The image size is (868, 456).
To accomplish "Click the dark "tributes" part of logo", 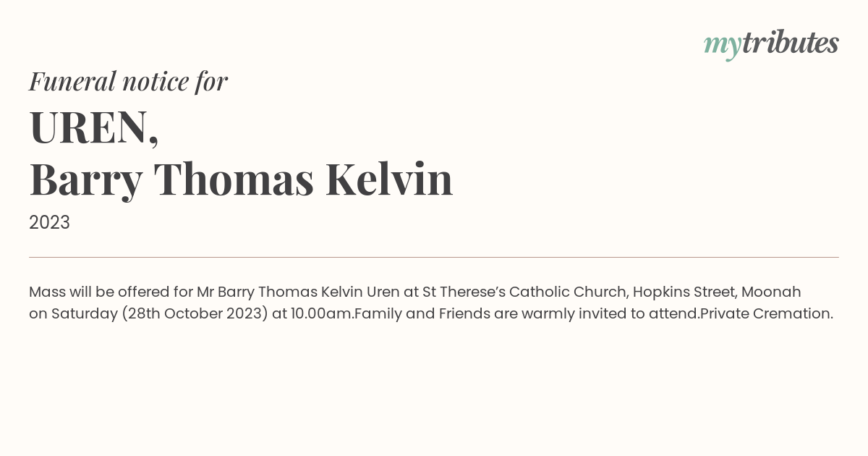I will click(x=790, y=43).
